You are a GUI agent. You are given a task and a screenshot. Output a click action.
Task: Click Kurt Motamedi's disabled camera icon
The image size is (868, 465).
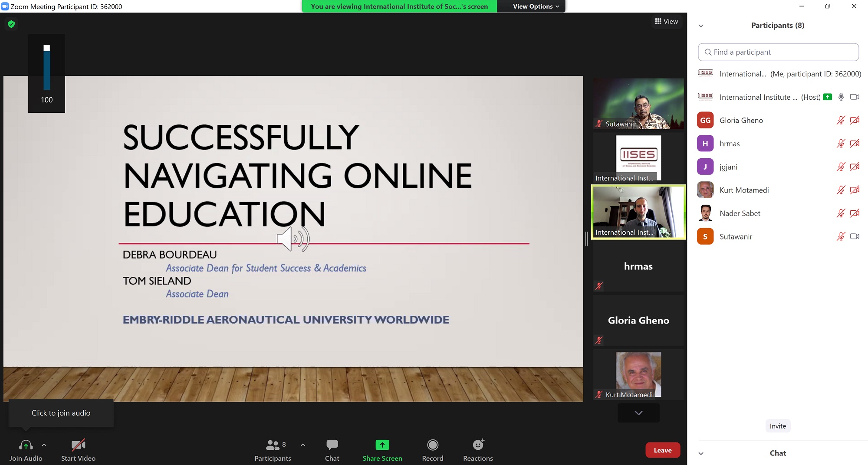tap(855, 190)
